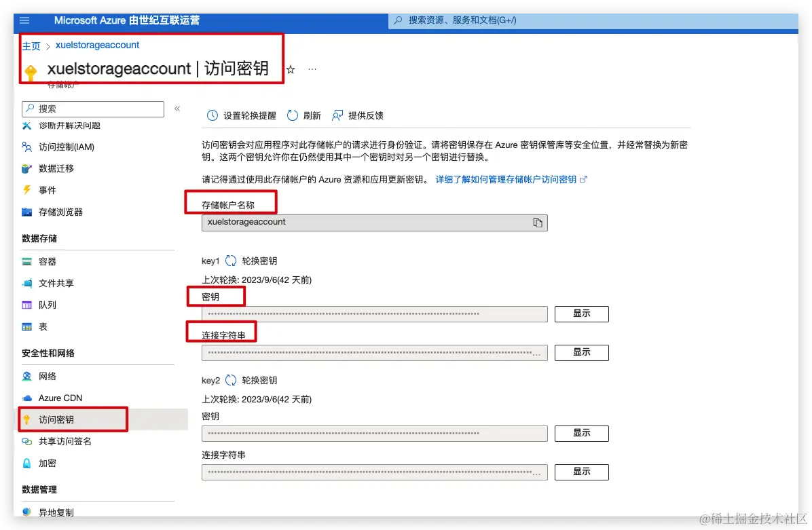This screenshot has height=530, width=812.
Task: Click the 共享访问签名 link icon
Action: 27,442
